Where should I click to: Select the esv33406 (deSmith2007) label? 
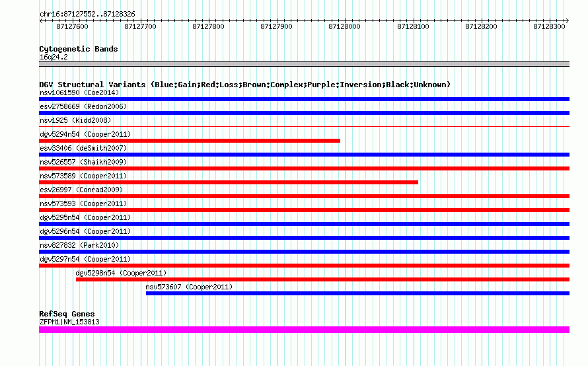[83, 148]
